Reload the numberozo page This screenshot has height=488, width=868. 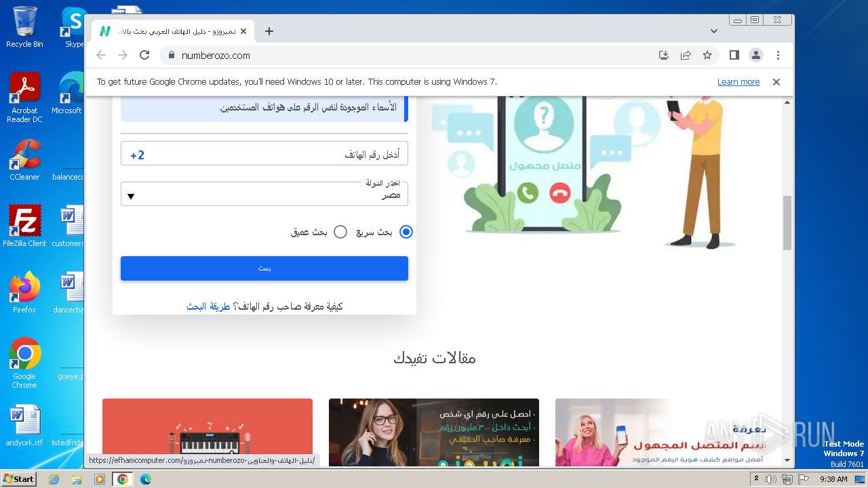(144, 55)
